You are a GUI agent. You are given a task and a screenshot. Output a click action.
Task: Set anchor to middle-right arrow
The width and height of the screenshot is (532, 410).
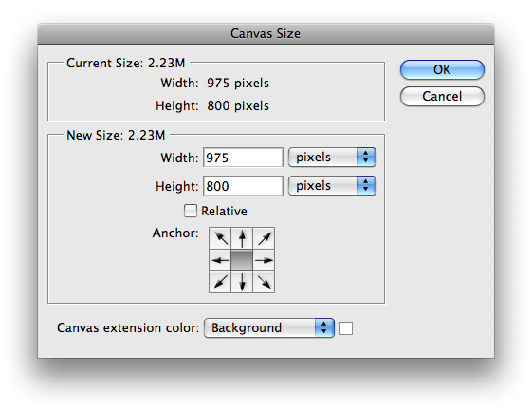[x=264, y=260]
